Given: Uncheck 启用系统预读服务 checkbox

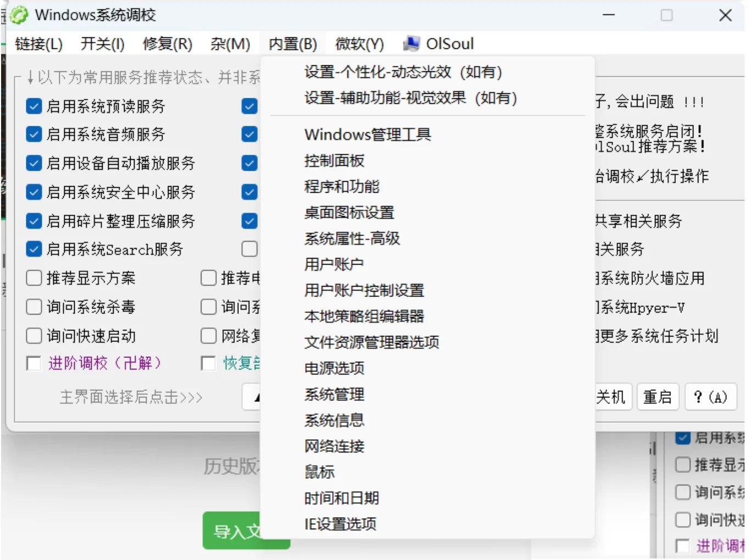Looking at the screenshot, I should coord(34,106).
